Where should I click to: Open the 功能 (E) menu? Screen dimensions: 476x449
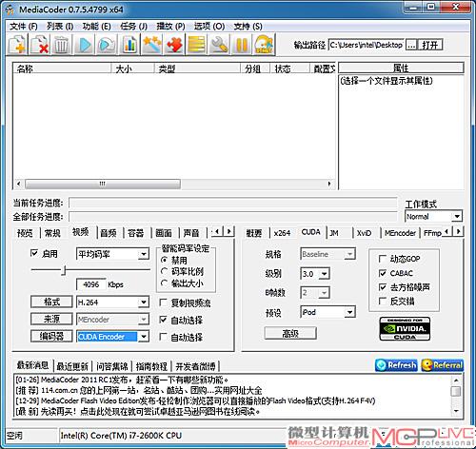96,26
